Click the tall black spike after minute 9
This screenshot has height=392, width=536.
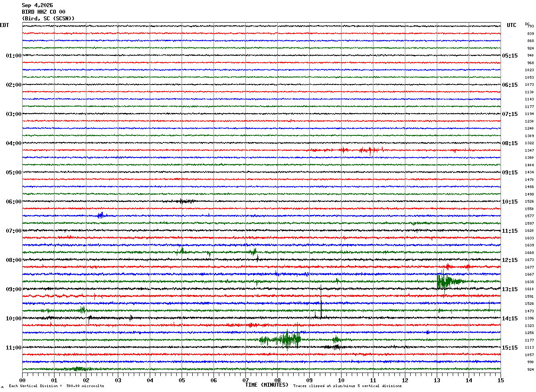coord(321,302)
